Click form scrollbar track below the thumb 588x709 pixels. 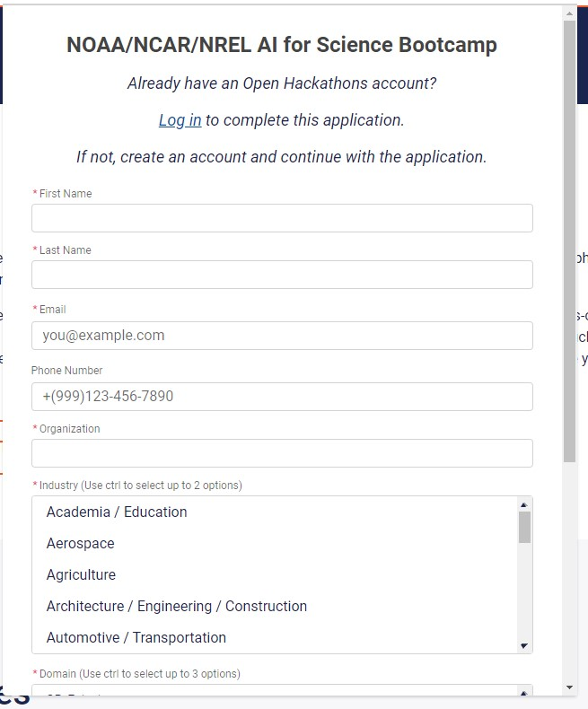[569, 574]
